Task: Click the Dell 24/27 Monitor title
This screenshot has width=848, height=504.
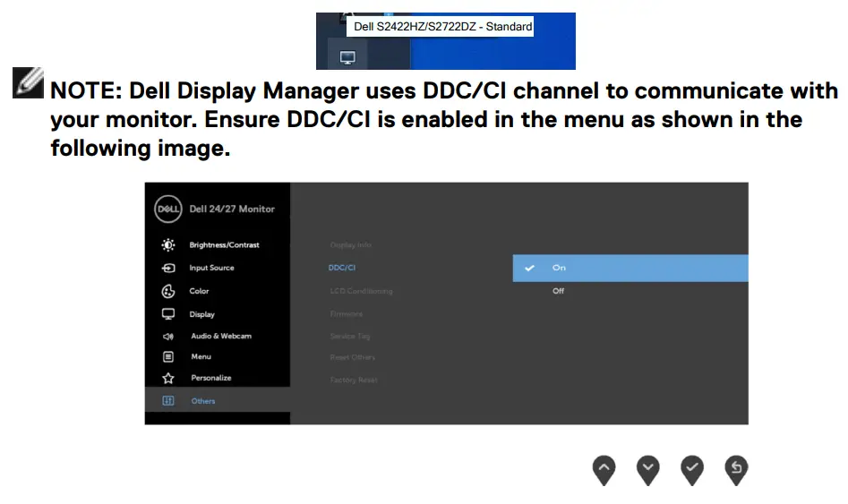Action: [x=232, y=209]
